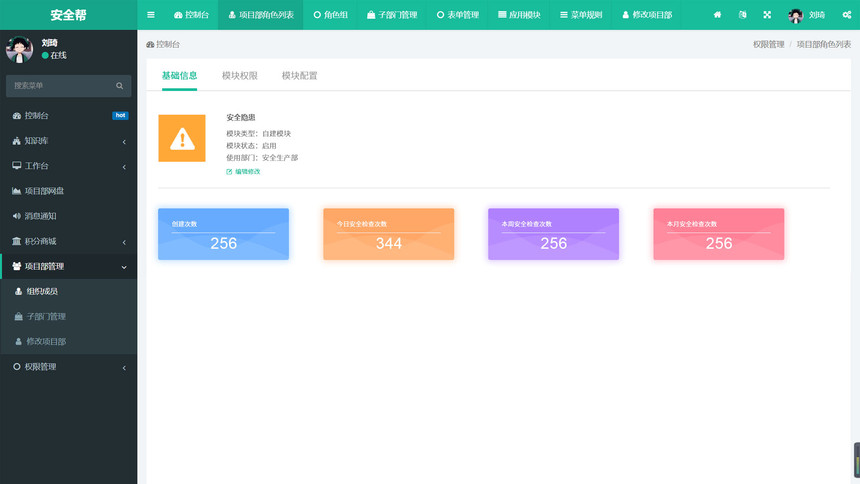860x484 pixels.
Task: Open settings gears icon at top right
Action: point(846,15)
